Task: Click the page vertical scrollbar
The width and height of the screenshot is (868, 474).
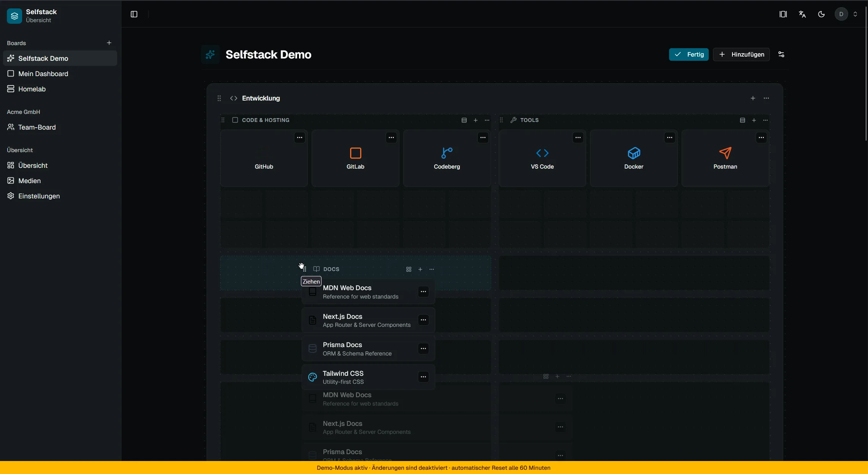Action: [866, 73]
